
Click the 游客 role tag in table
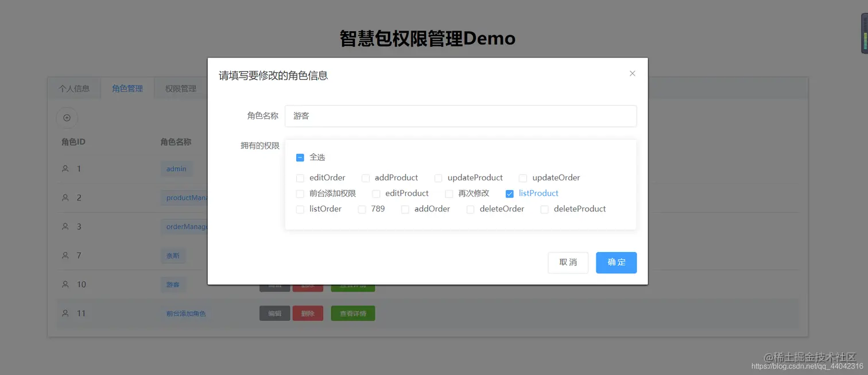[x=173, y=284]
